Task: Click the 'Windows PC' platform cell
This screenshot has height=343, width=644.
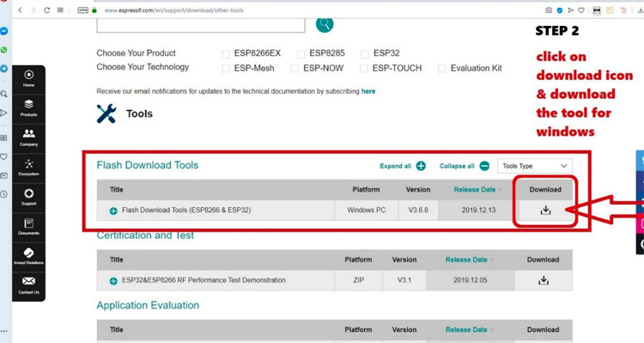Action: [x=367, y=210]
